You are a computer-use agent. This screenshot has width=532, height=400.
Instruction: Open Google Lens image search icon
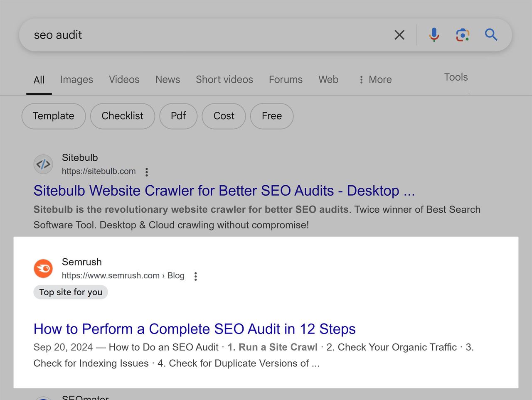pos(463,35)
